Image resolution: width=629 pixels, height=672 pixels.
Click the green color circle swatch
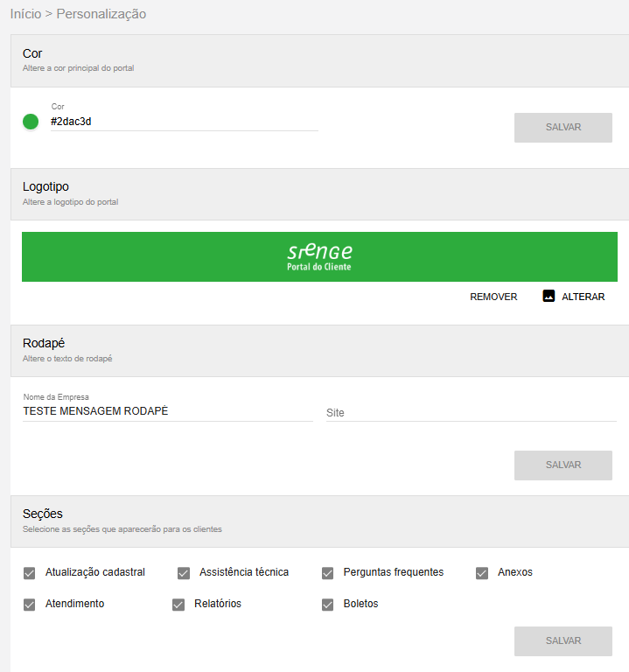click(x=31, y=122)
